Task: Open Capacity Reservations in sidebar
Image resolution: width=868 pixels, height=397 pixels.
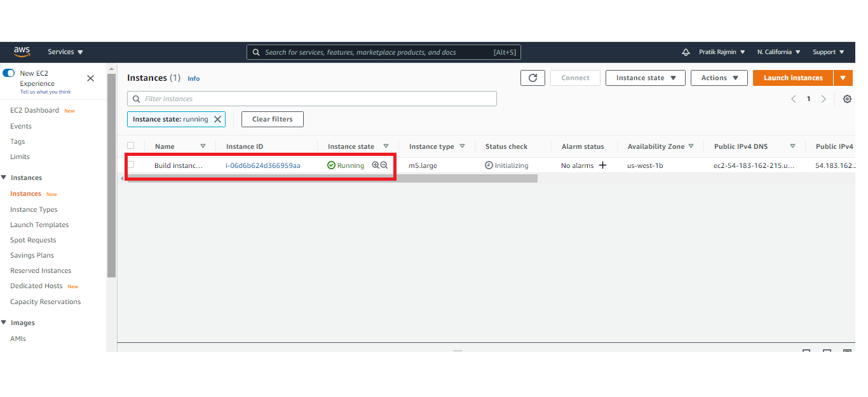Action: coord(46,302)
